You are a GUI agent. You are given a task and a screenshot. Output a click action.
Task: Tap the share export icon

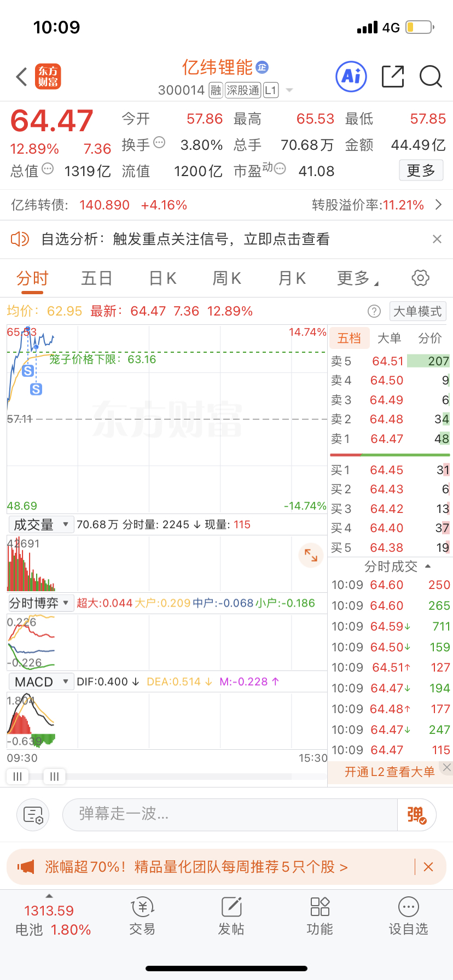point(393,77)
